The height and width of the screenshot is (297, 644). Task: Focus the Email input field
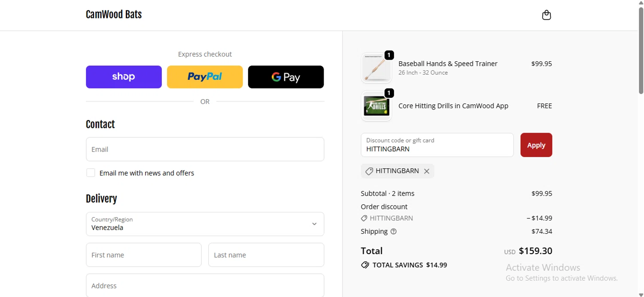[x=205, y=149]
